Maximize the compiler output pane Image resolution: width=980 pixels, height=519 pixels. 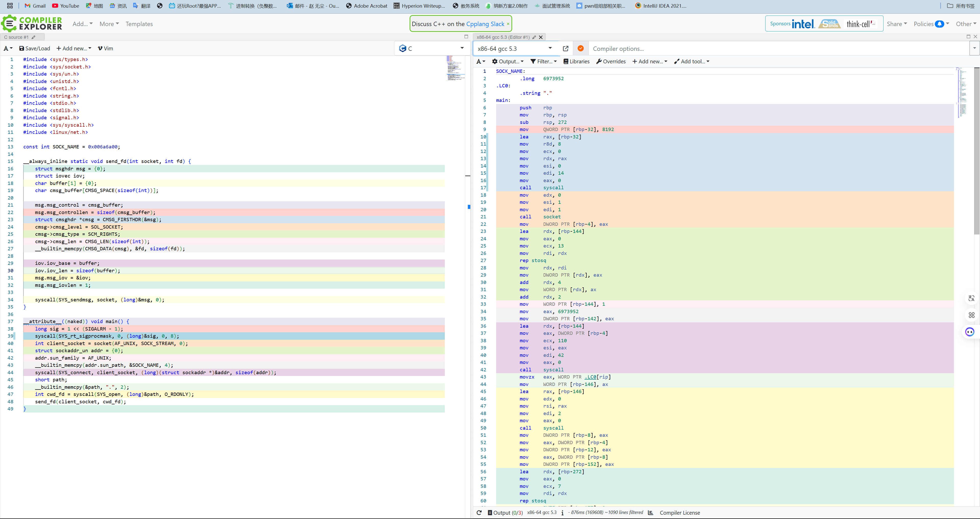pos(968,37)
